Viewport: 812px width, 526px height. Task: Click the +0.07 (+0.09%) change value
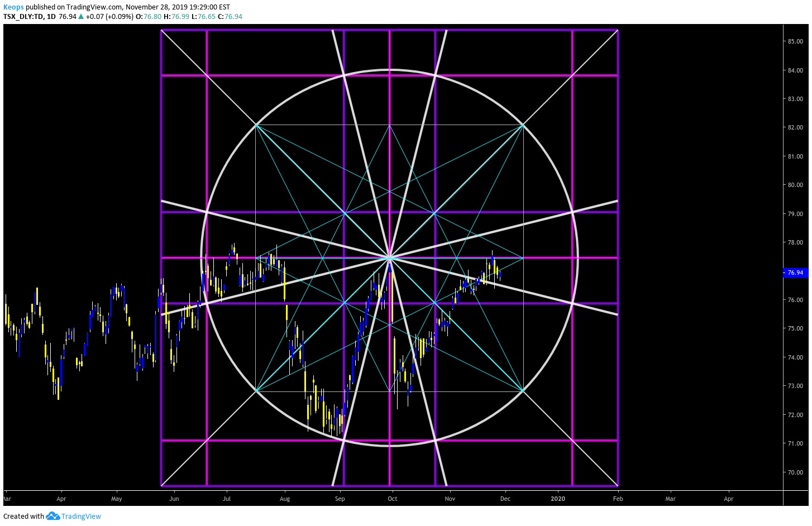(x=110, y=17)
